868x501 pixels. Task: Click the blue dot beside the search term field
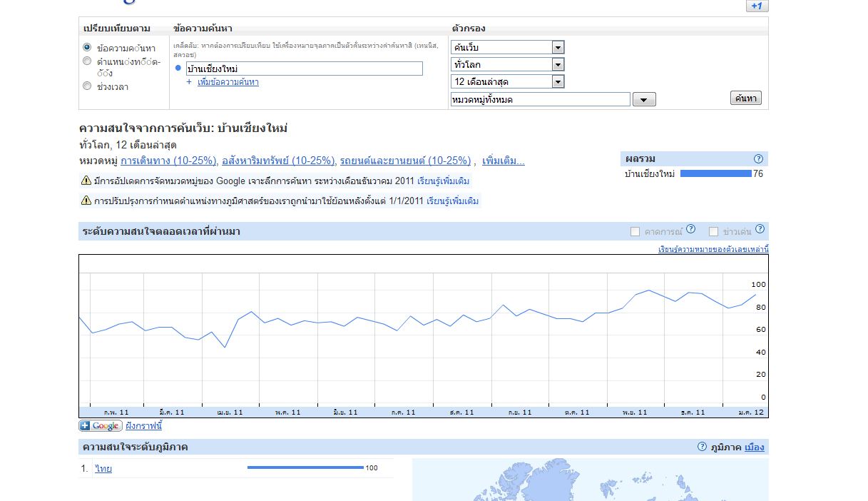click(x=178, y=68)
